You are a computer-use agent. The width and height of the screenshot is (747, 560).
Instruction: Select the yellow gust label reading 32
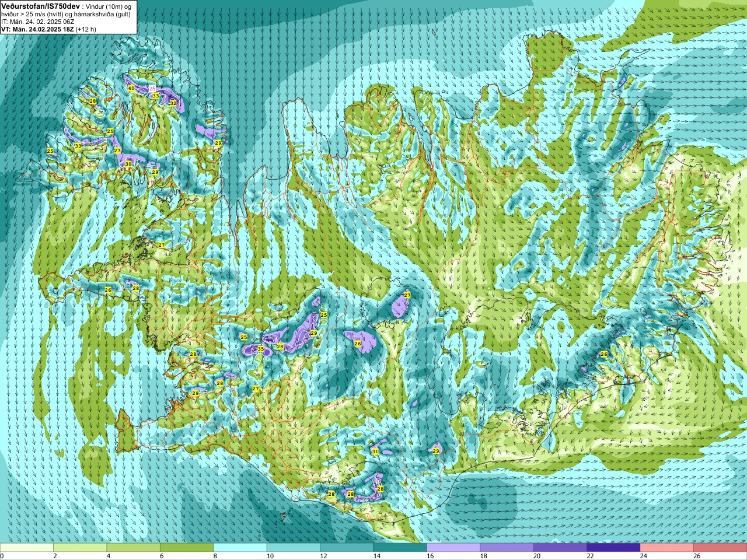tap(173, 103)
